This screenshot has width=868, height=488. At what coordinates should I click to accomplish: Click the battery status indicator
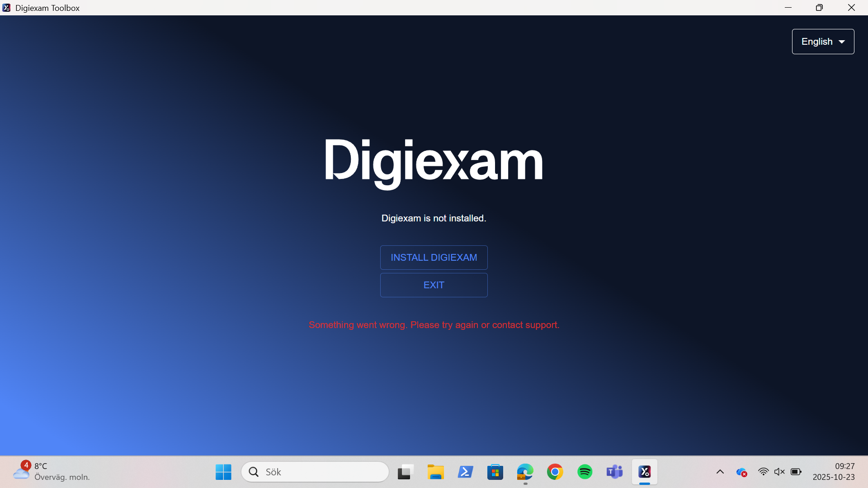796,471
